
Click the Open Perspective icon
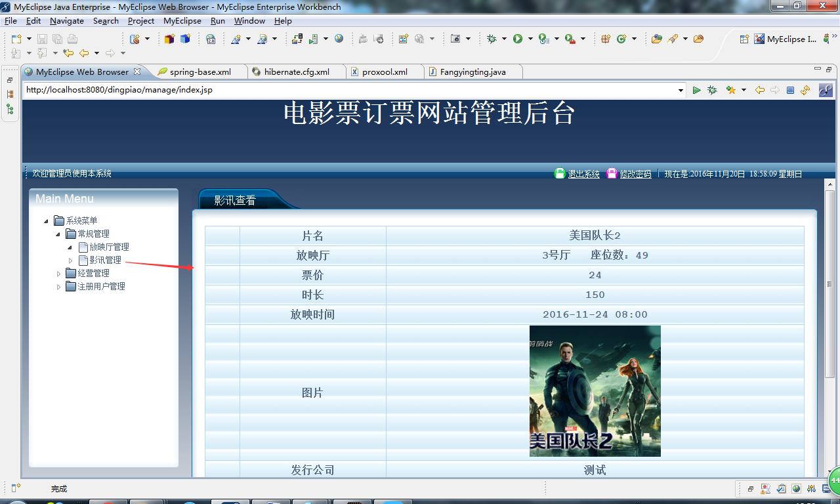click(x=744, y=39)
